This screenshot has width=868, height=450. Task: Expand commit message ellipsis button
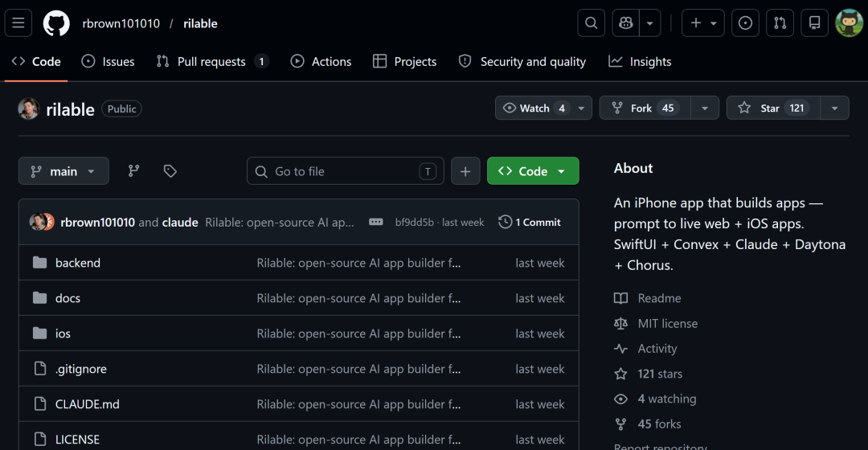coord(376,222)
